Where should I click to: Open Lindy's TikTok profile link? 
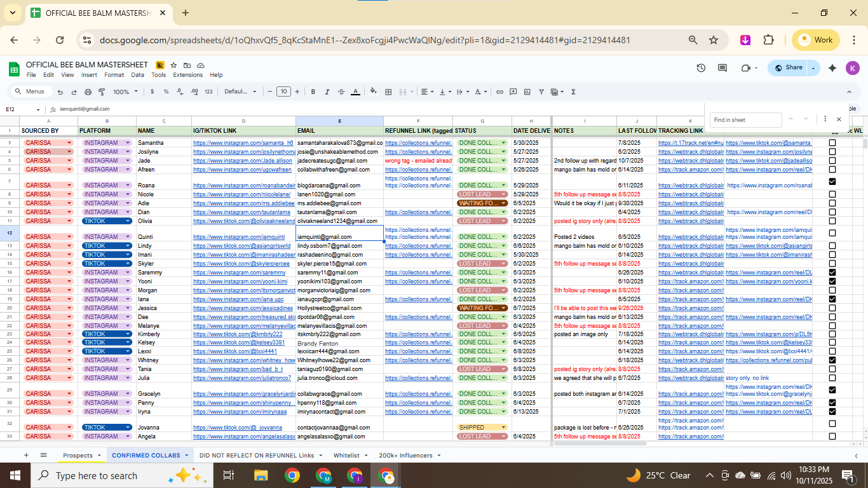click(x=242, y=246)
